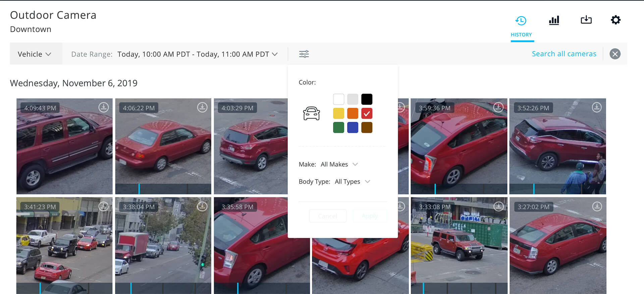Expand the Make All Makes dropdown
This screenshot has width=644, height=294.
click(x=339, y=164)
